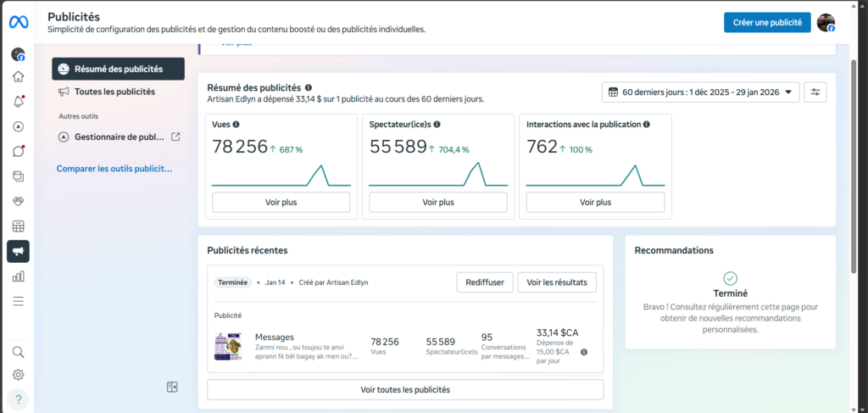
Task: Select Résumé des publicités menu item
Action: (x=118, y=69)
